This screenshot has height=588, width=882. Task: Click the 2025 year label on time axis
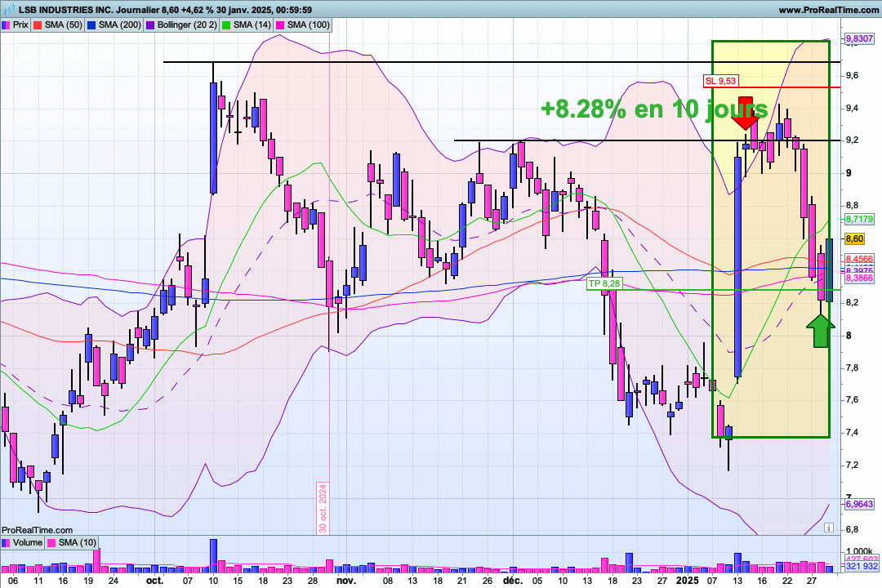688,581
